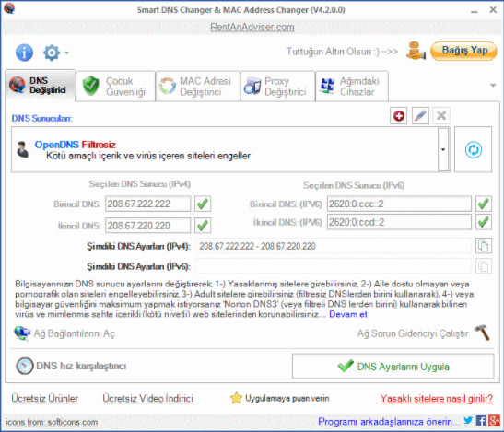This screenshot has width=504, height=432.
Task: Edit the selected DNS server with pencil icon
Action: tap(420, 116)
